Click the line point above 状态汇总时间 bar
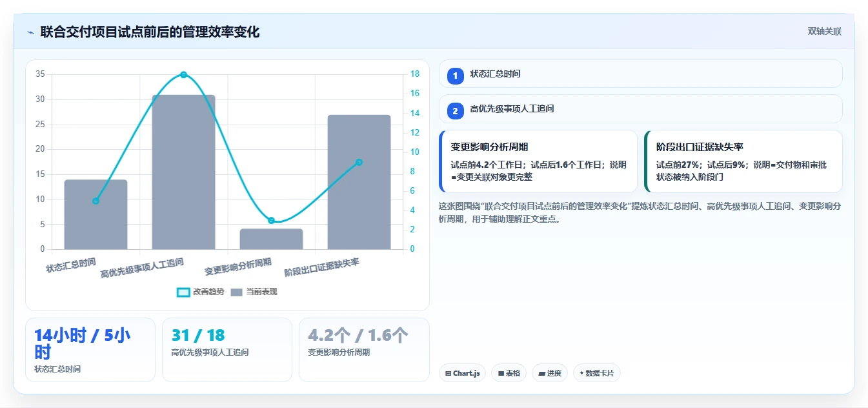Image resolution: width=868 pixels, height=408 pixels. pos(96,201)
